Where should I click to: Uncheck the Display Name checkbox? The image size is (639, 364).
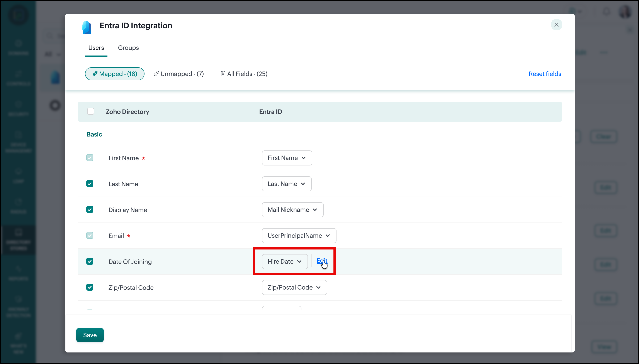pyautogui.click(x=90, y=209)
